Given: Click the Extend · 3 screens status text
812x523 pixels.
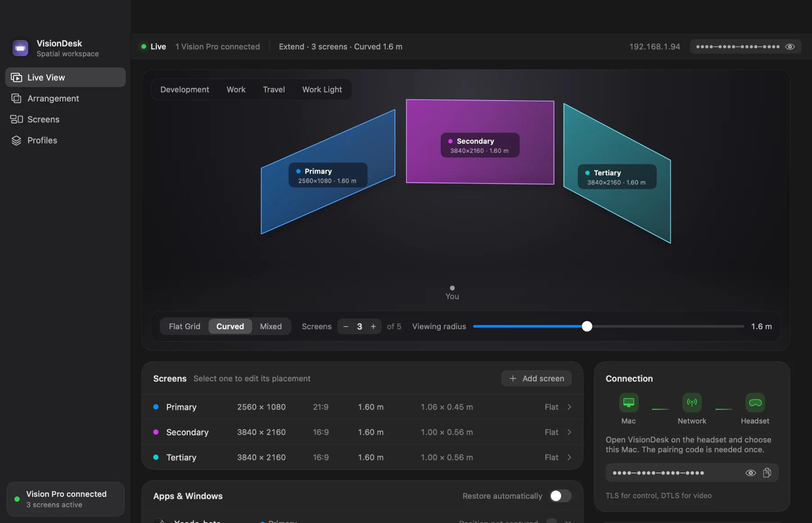Looking at the screenshot, I should click(341, 47).
